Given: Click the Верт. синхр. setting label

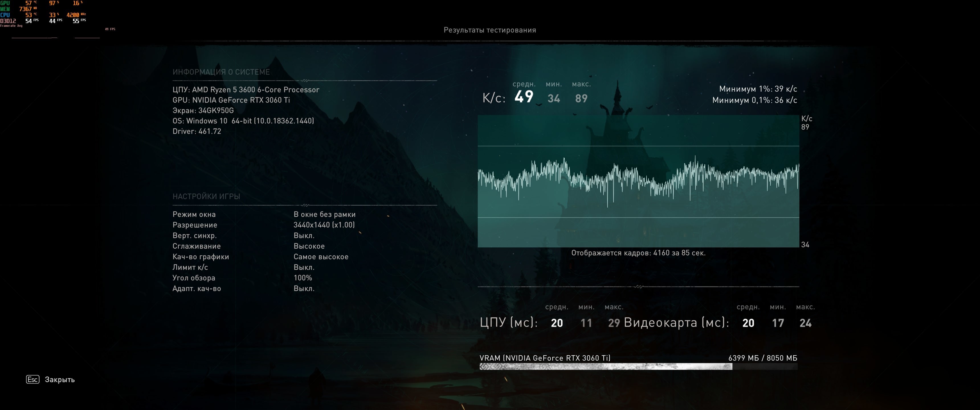Looking at the screenshot, I should click(x=195, y=235).
